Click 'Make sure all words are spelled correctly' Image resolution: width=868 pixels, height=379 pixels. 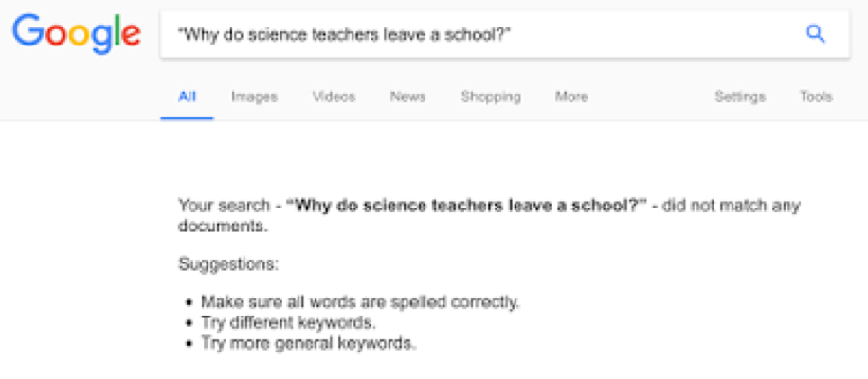tap(360, 302)
